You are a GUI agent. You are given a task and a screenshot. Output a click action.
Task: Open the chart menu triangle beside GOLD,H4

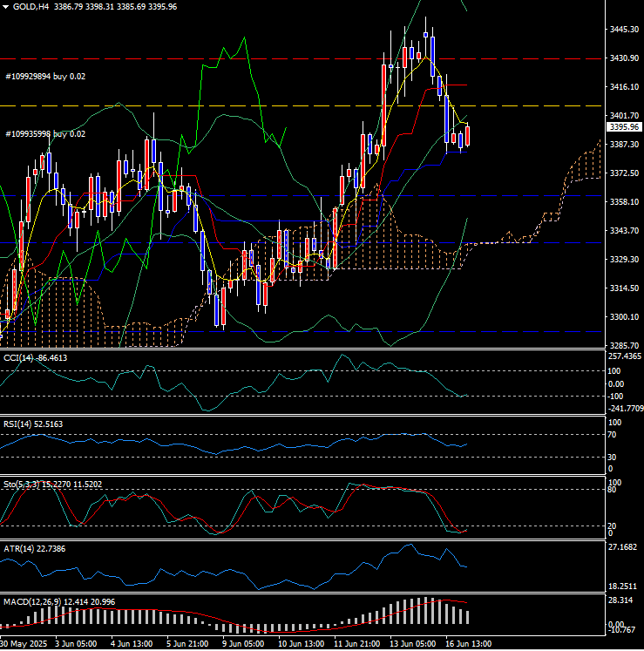coord(6,7)
